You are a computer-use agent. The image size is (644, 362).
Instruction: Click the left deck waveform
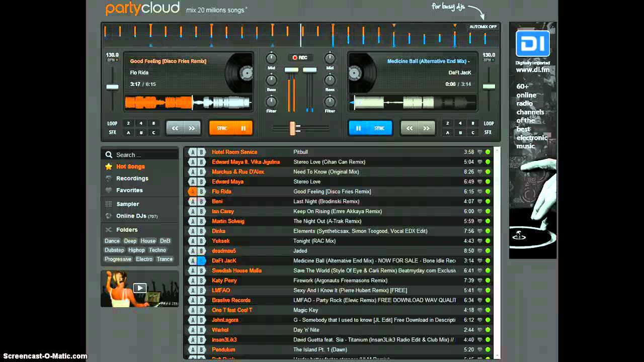(188, 103)
